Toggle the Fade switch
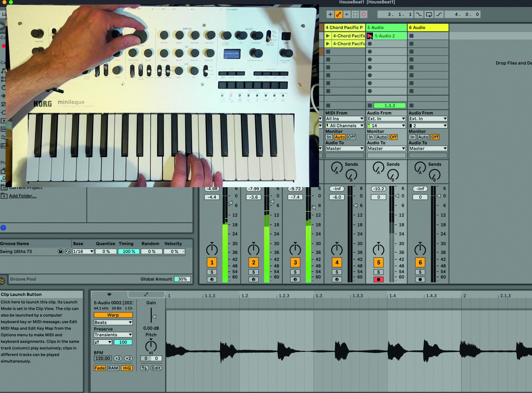Image resolution: width=532 pixels, height=393 pixels. click(100, 368)
